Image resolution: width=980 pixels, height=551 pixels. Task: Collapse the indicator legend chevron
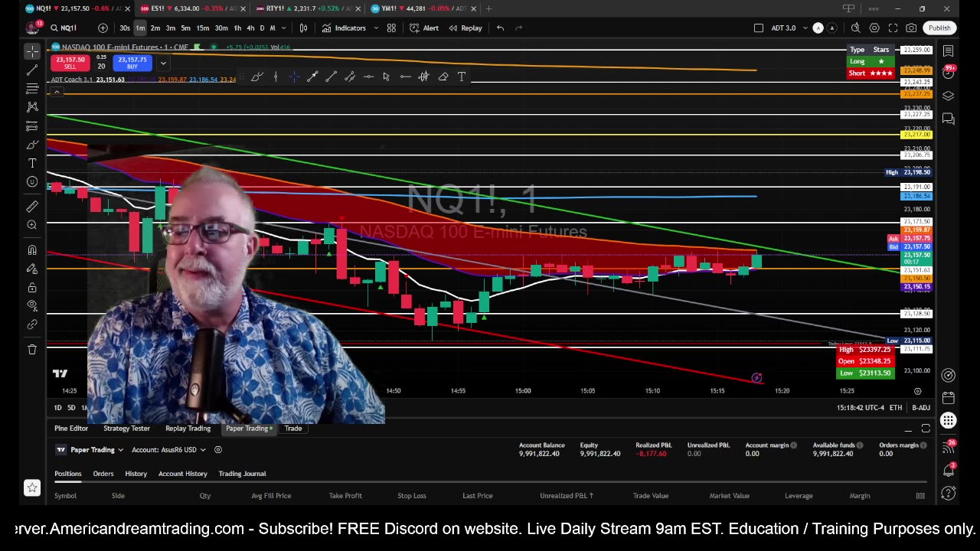(56, 92)
